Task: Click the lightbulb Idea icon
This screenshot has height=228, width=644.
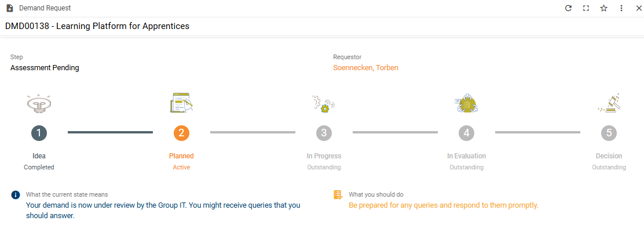Action: pyautogui.click(x=39, y=104)
